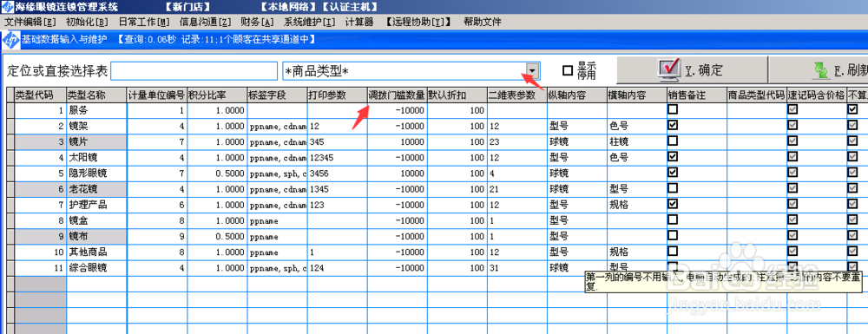Toggle 速记码含价格 checkbox for 服务 row

tap(792, 110)
